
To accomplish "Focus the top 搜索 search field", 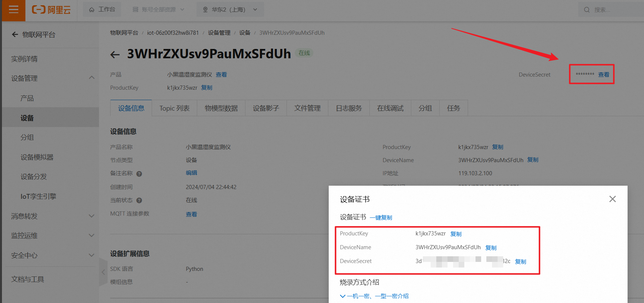I will 611,10.
